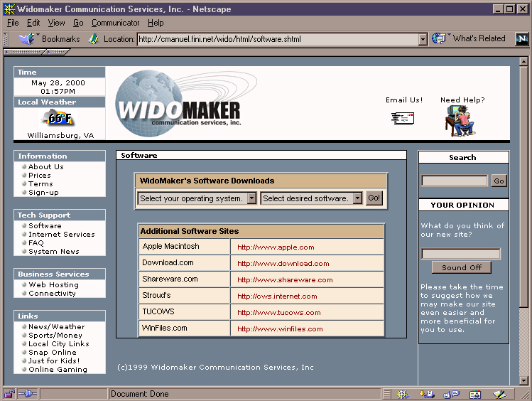Screen dimensions: 532x401
Task: Open the Select your operating system dropdown
Action: [251, 198]
